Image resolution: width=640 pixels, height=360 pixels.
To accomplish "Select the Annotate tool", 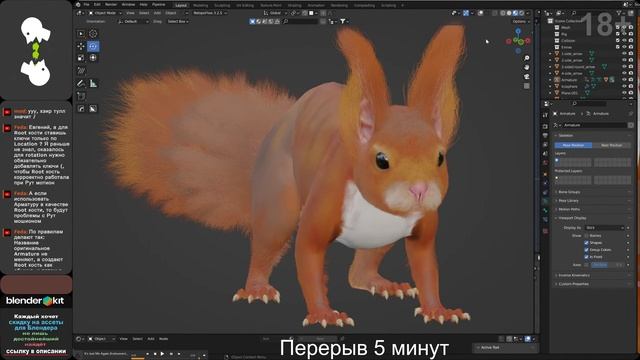I will (x=81, y=84).
